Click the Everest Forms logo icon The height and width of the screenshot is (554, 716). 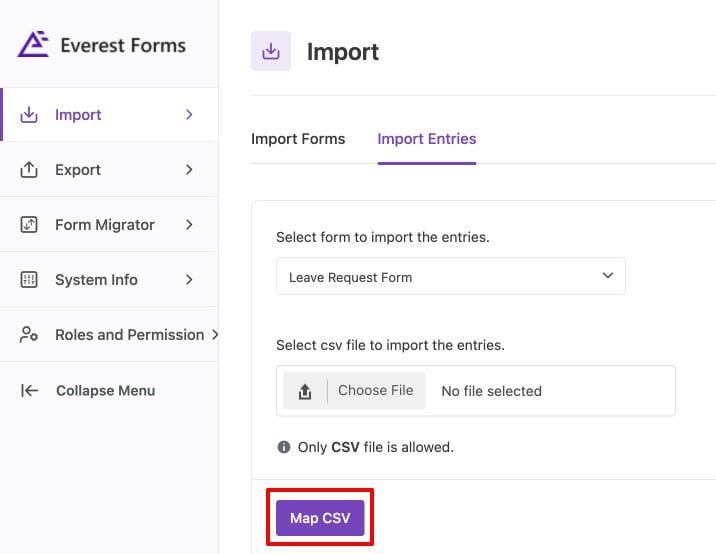33,44
